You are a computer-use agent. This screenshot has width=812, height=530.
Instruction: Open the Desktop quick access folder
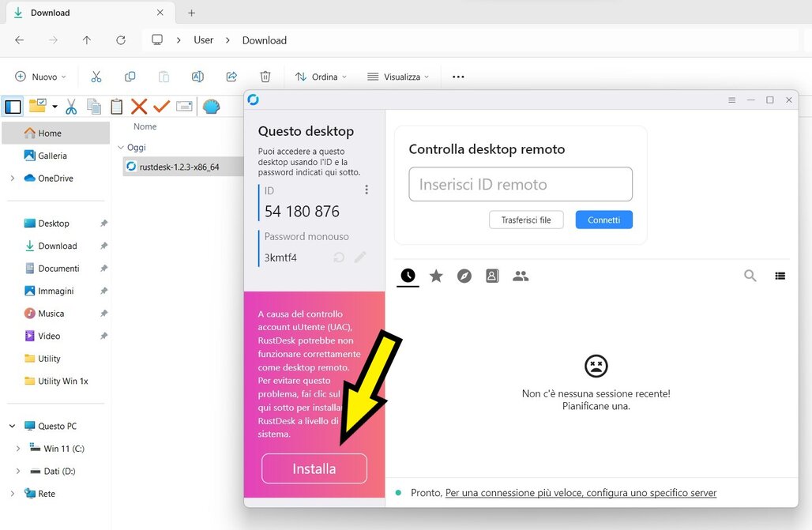(x=54, y=224)
